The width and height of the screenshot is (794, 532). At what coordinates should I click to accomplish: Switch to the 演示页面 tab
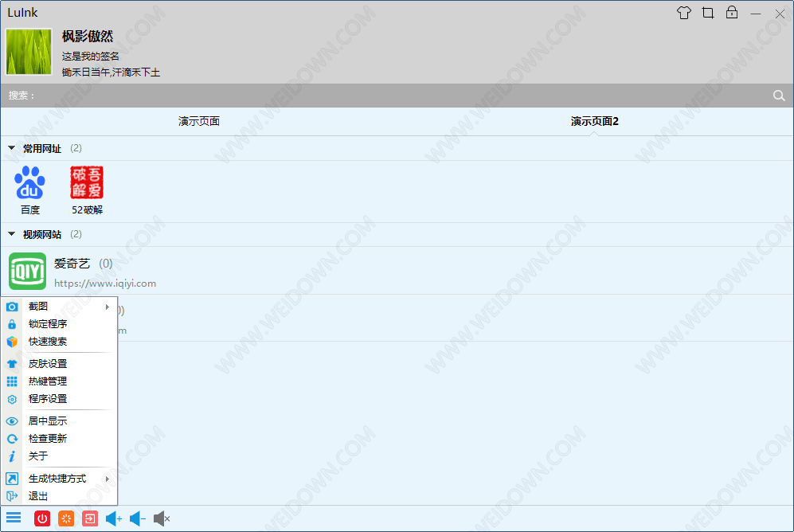tap(199, 122)
